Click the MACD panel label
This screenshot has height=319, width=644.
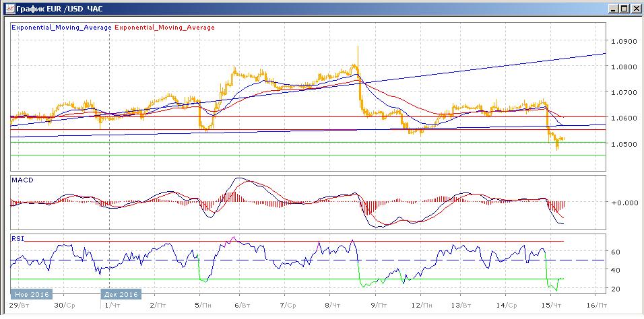pos(22,180)
